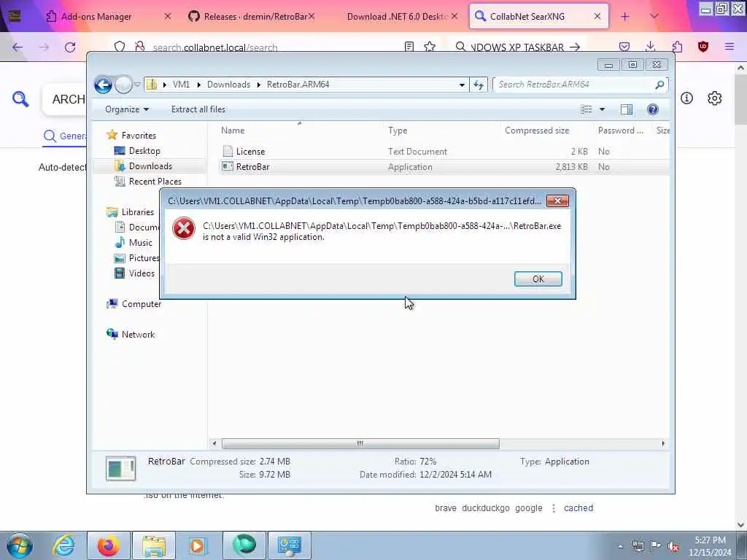
Task: Select the License text document
Action: pos(250,152)
